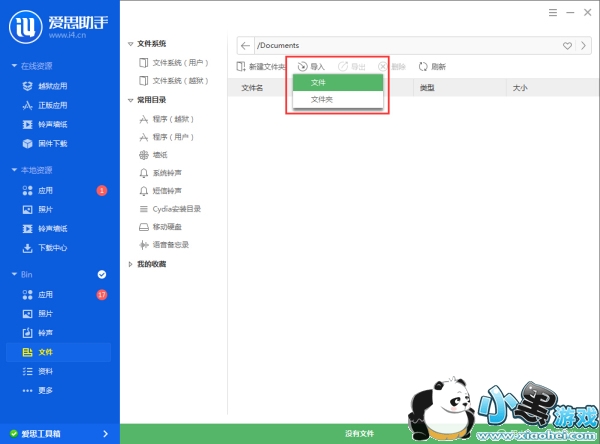Viewport: 600px width, 444px height.
Task: Open 正版应用 in online resources
Action: click(x=45, y=105)
